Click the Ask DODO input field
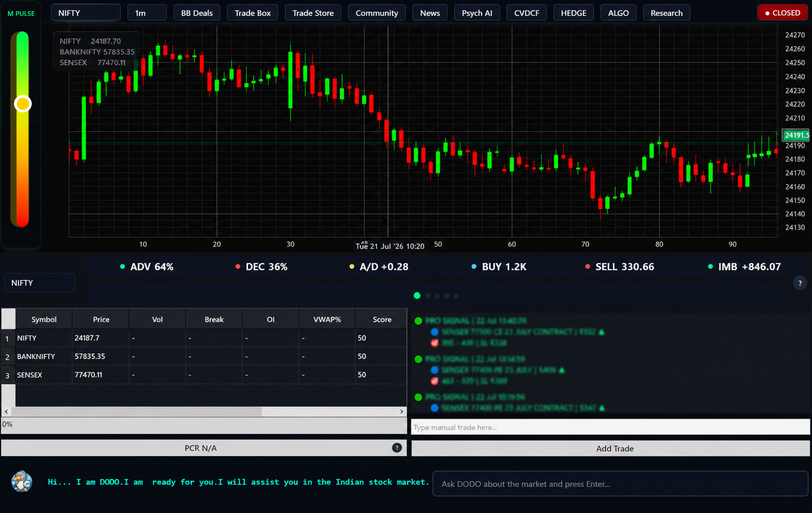 point(620,484)
